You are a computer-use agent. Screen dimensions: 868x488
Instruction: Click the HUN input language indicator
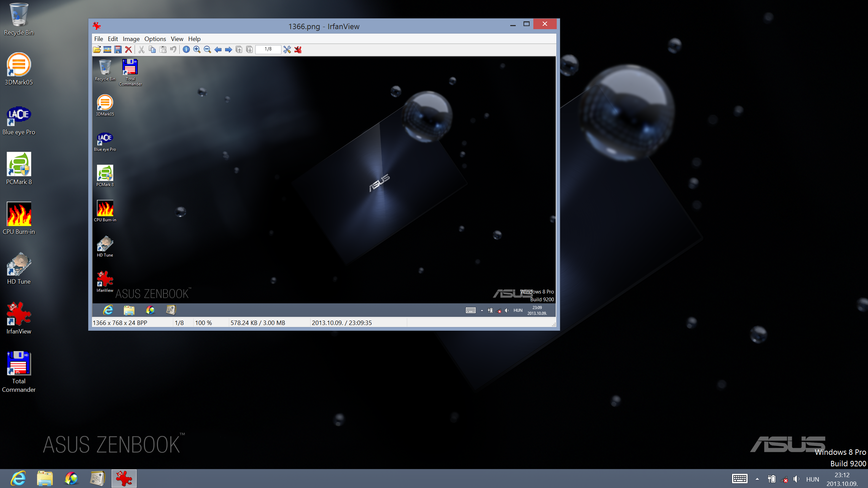pos(812,480)
